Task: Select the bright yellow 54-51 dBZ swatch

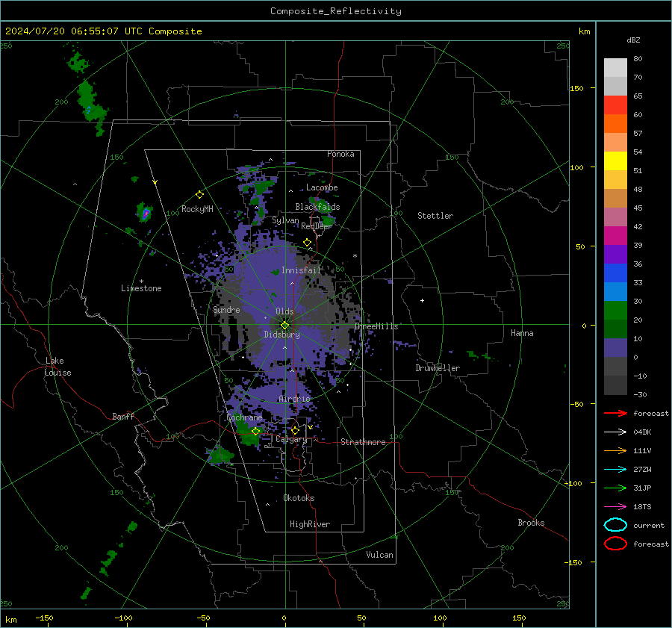Action: click(x=615, y=161)
